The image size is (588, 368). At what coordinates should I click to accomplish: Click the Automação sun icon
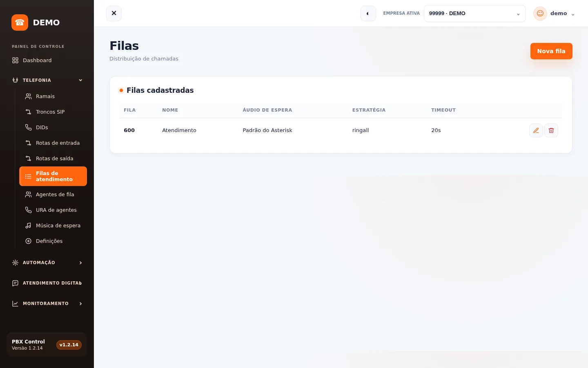click(x=16, y=263)
